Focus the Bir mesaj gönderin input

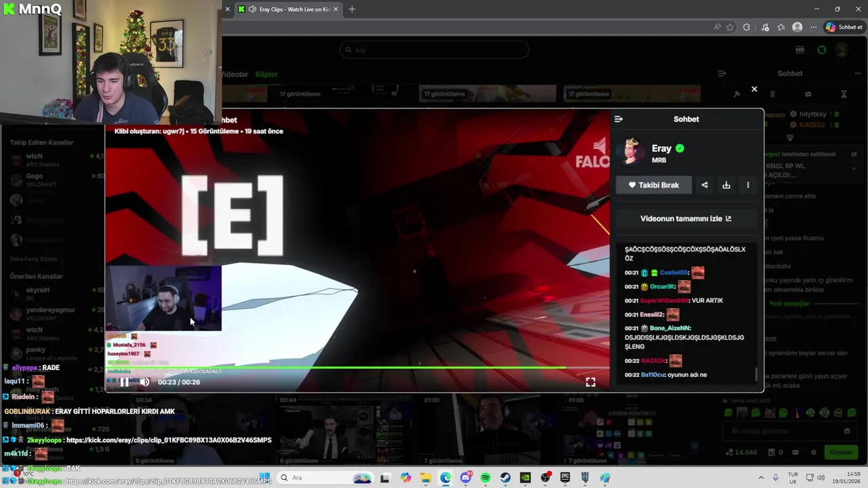[x=789, y=431]
